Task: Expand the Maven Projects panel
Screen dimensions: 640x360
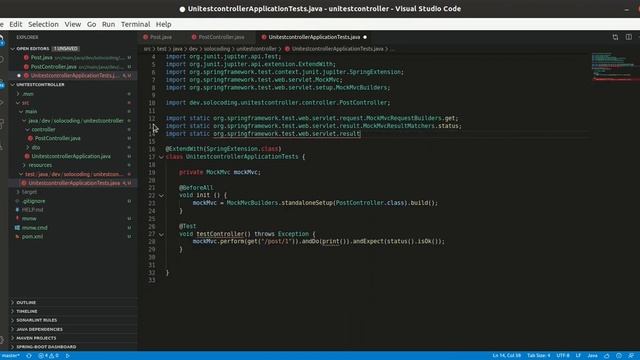Action: pos(73,338)
